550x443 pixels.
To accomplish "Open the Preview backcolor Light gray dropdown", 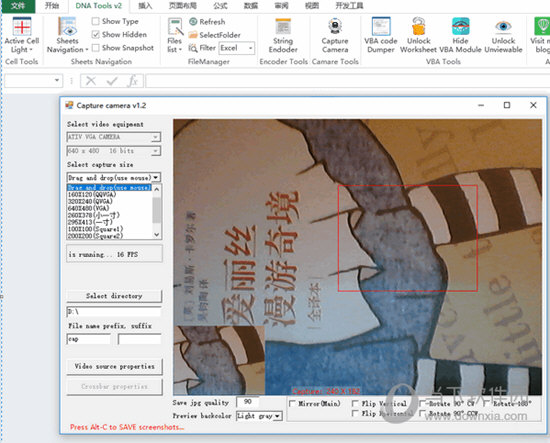I will click(x=277, y=416).
